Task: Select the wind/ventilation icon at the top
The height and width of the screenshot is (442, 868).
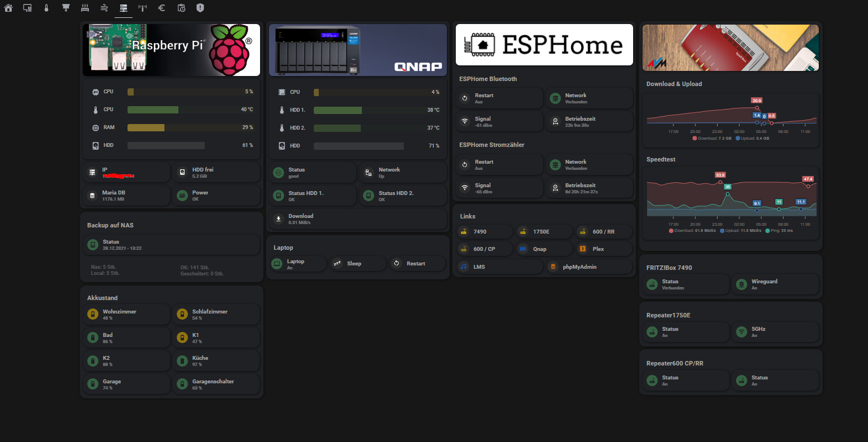Action: coord(105,8)
